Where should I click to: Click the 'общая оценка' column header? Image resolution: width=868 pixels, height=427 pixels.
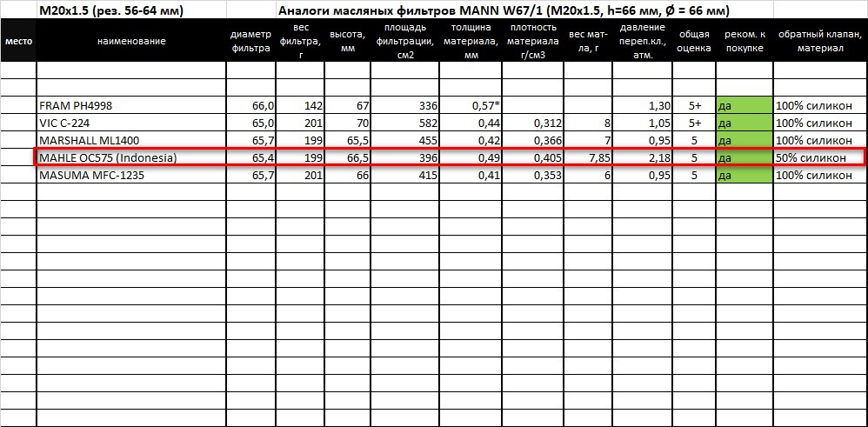tap(694, 40)
